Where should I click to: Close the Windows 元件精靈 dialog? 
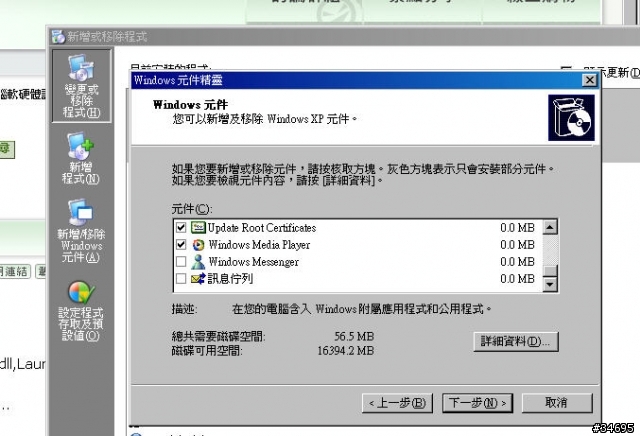(589, 80)
